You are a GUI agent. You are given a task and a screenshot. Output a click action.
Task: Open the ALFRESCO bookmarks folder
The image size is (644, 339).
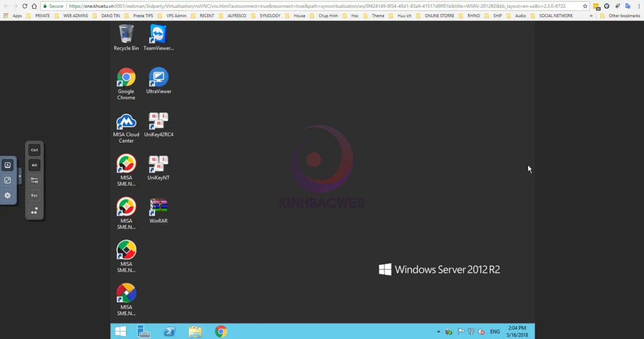coord(233,16)
